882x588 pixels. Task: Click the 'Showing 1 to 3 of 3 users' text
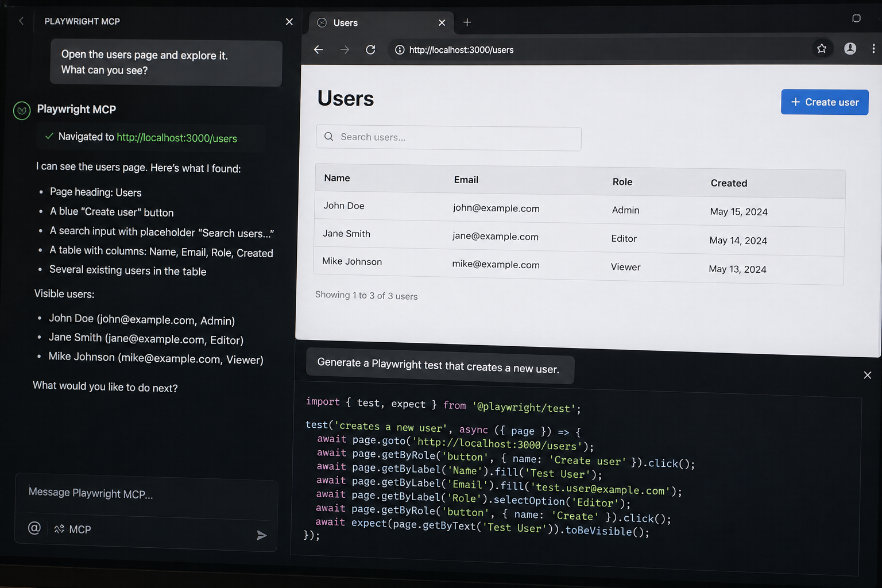[x=366, y=296]
